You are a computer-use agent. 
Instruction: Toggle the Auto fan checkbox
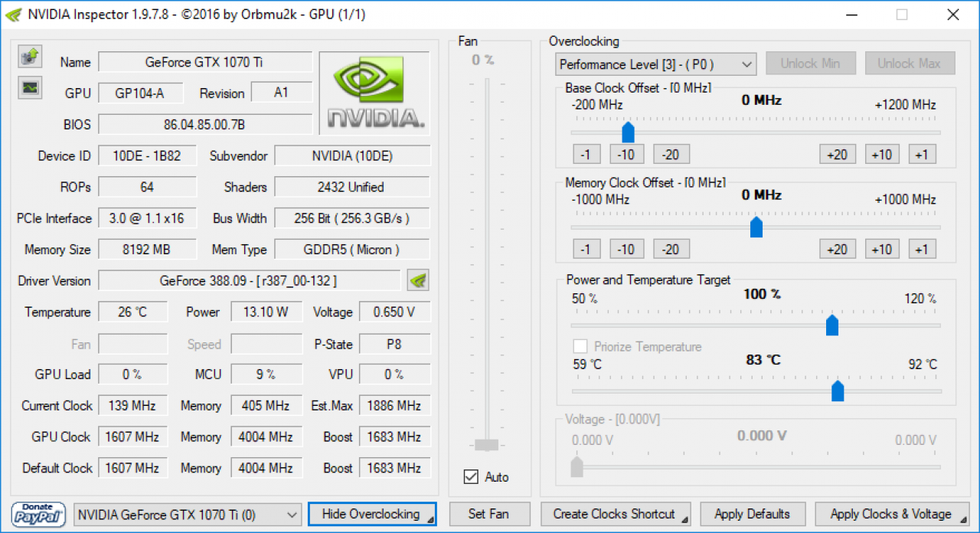pyautogui.click(x=471, y=477)
